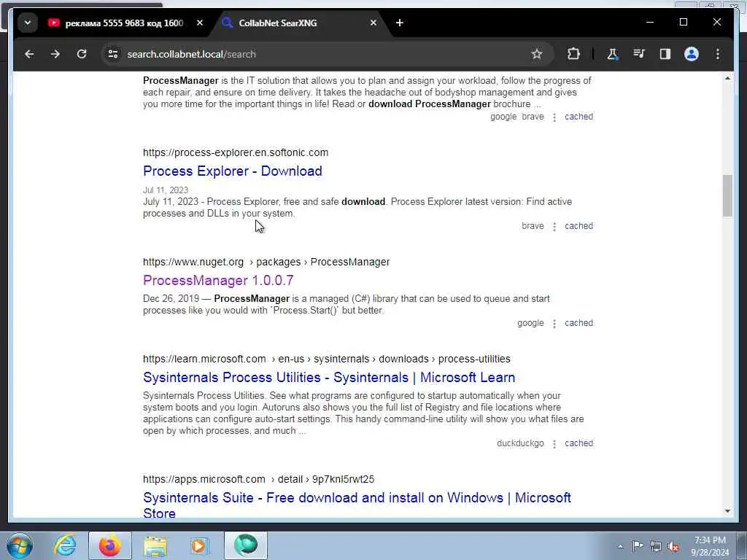Expand options dots for ProcessManager brochure result
The image size is (747, 560).
point(554,117)
